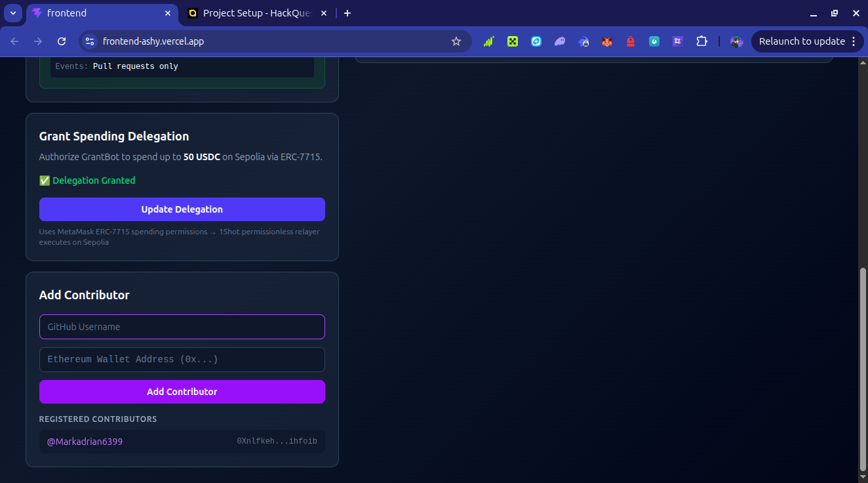
Task: Focus the GitHub Username field
Action: coord(182,327)
